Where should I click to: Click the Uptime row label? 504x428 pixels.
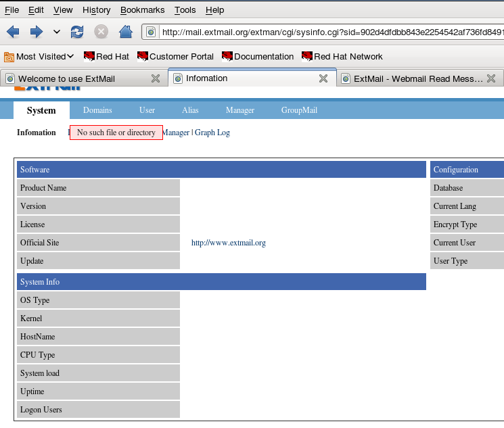(x=98, y=391)
